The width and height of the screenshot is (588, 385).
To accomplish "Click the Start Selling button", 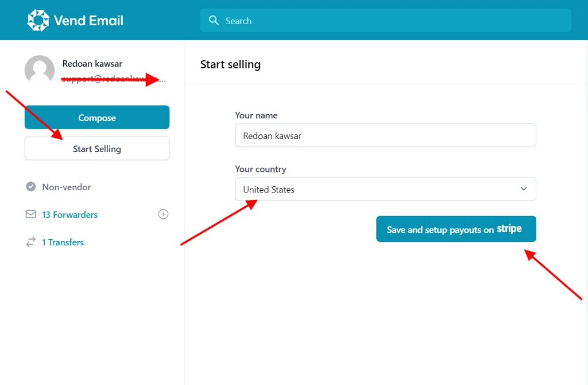I will (x=97, y=148).
